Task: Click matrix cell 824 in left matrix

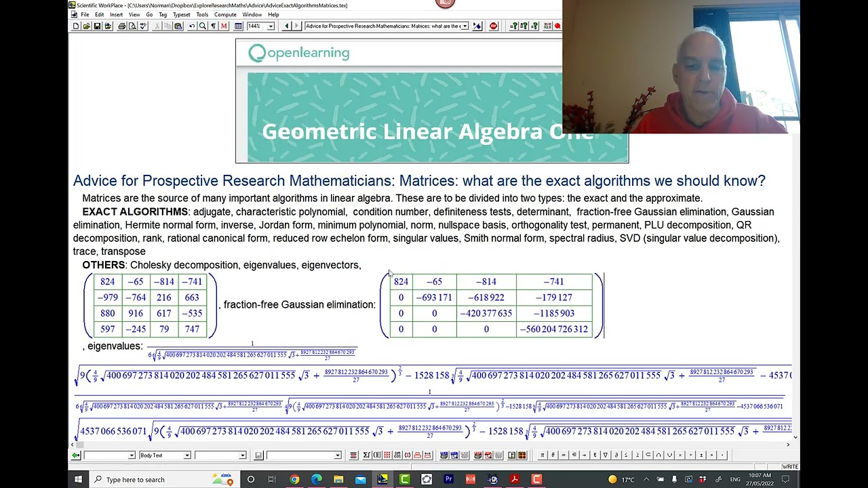Action: (x=107, y=281)
